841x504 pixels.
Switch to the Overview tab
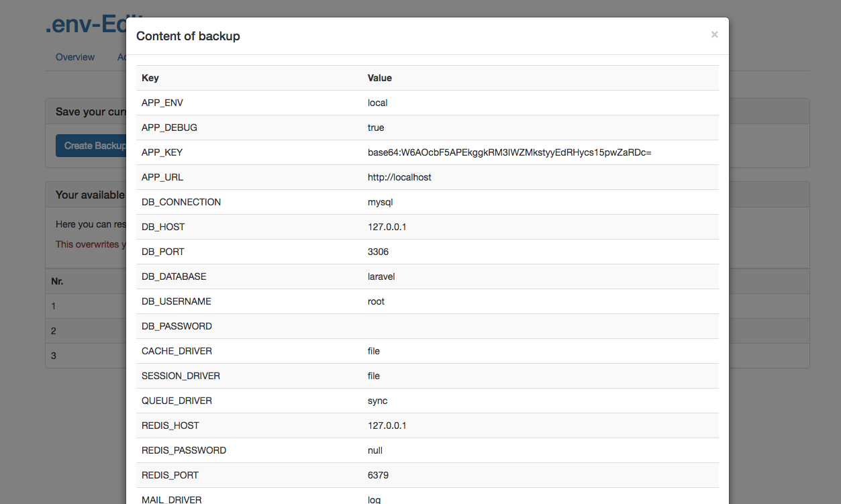point(75,57)
